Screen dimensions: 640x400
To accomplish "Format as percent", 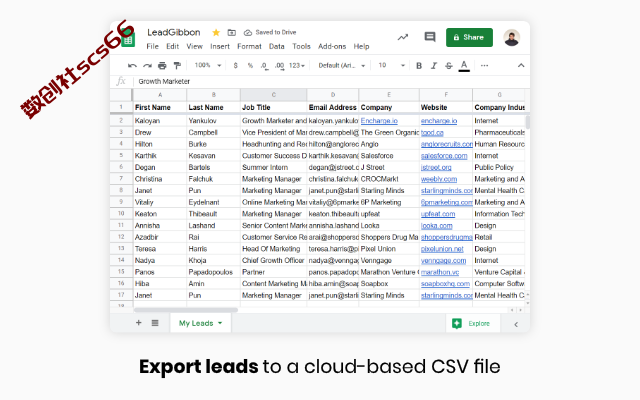I will coord(250,65).
